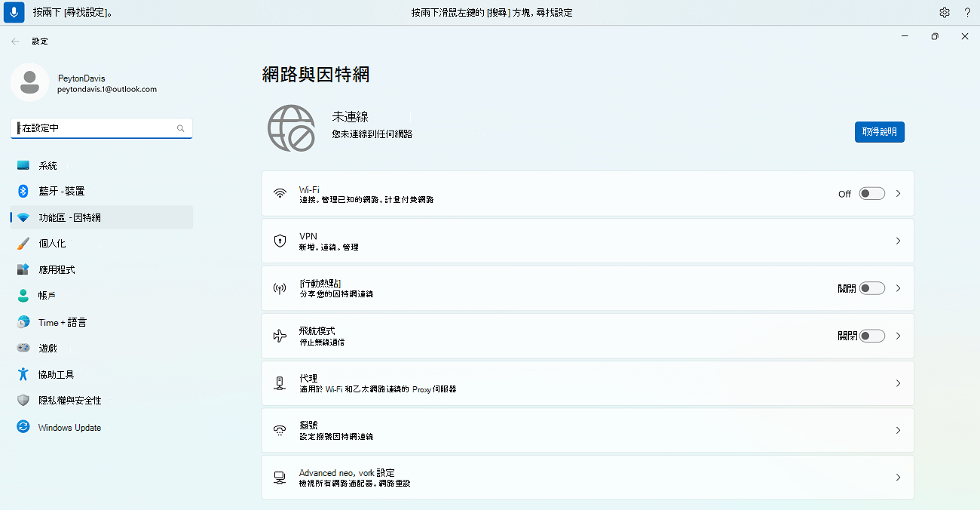Screen dimensions: 980x510
Task: Click the Time + 語言 globe clock icon
Action: pyautogui.click(x=23, y=322)
